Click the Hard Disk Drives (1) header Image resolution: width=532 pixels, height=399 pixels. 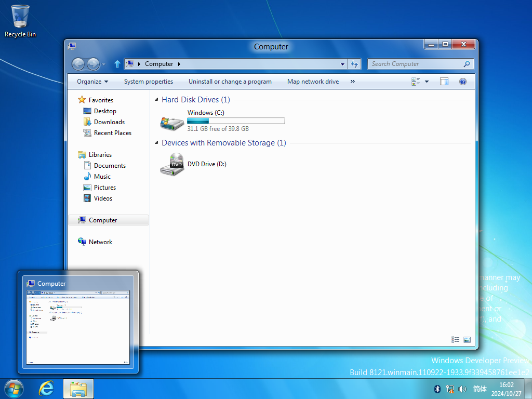(196, 99)
